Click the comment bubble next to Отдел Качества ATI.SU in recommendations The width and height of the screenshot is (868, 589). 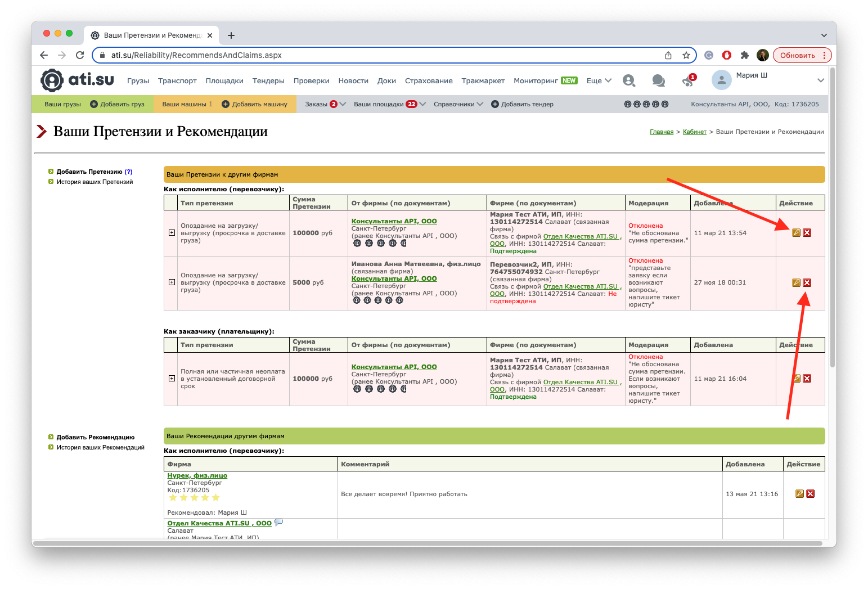278,523
